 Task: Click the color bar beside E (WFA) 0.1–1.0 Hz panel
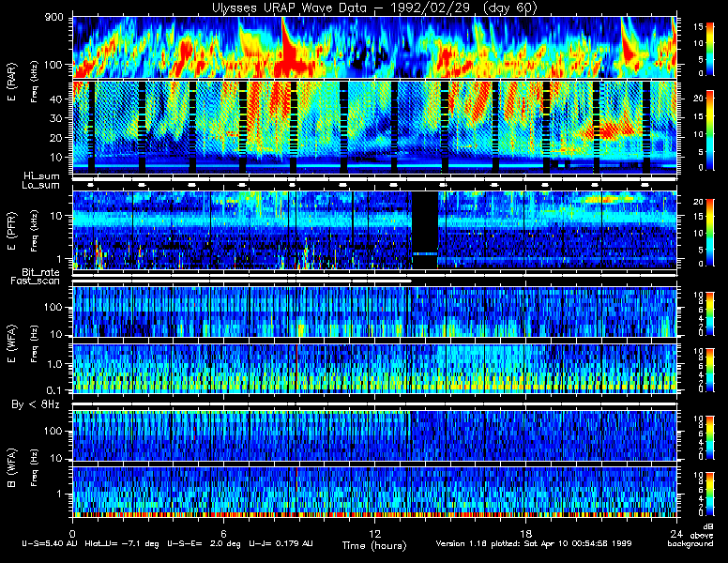710,371
